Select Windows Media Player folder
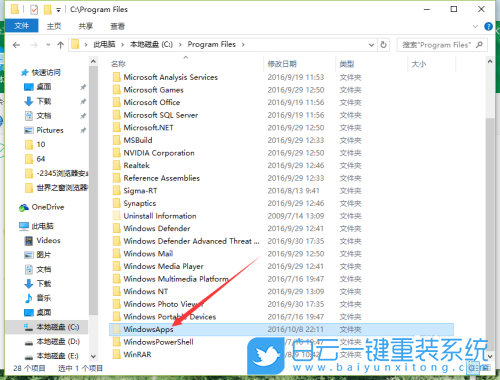Viewport: 500px width, 380px height. 163,266
